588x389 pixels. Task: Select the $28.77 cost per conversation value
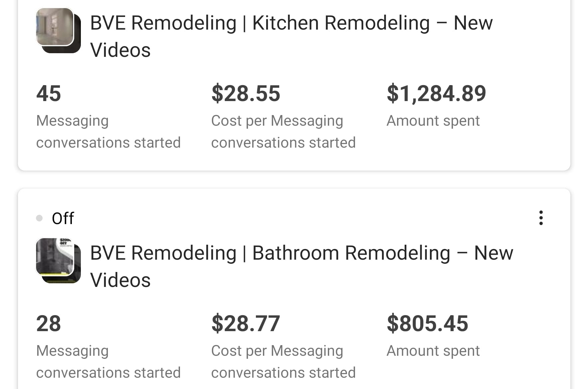click(x=246, y=324)
